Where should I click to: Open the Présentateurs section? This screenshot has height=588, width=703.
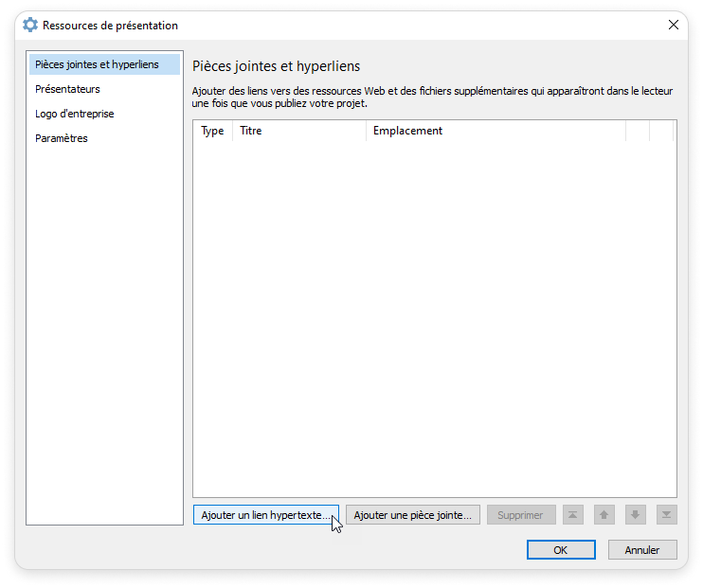pyautogui.click(x=67, y=89)
